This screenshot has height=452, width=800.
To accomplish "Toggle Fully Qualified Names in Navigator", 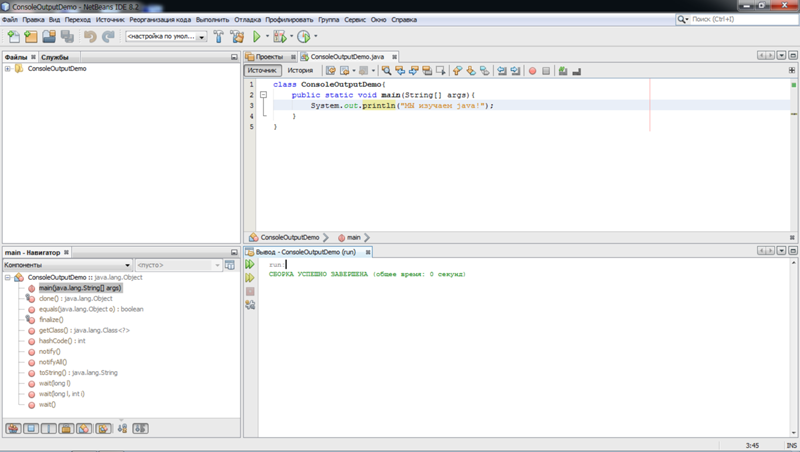I will point(104,429).
